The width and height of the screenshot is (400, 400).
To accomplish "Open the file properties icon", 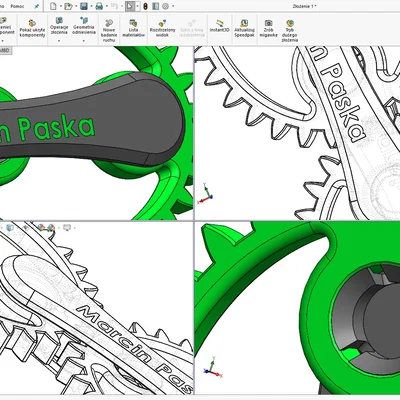I will 155,6.
